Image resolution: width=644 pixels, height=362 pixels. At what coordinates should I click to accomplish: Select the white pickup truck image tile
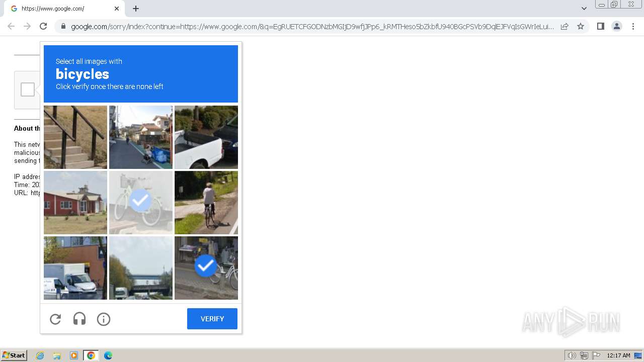click(206, 137)
